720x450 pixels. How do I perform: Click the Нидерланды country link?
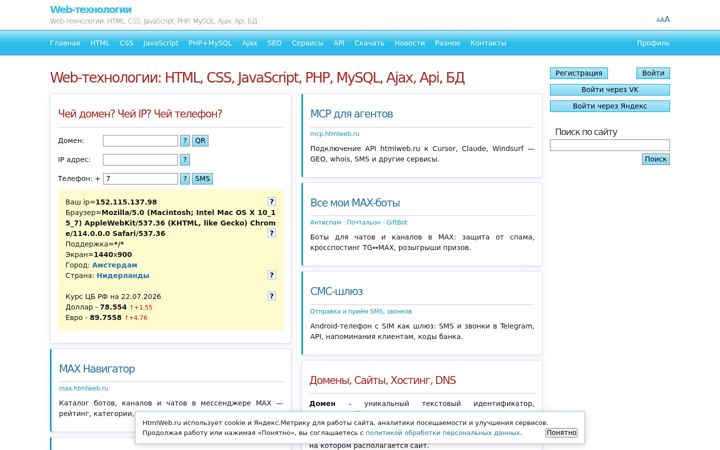[x=123, y=276]
